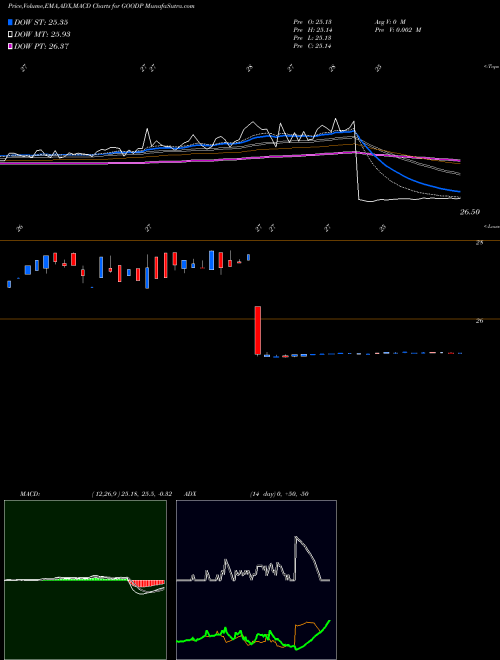Click the tall ADX spike peak
500x660 pixels.
coord(296,538)
